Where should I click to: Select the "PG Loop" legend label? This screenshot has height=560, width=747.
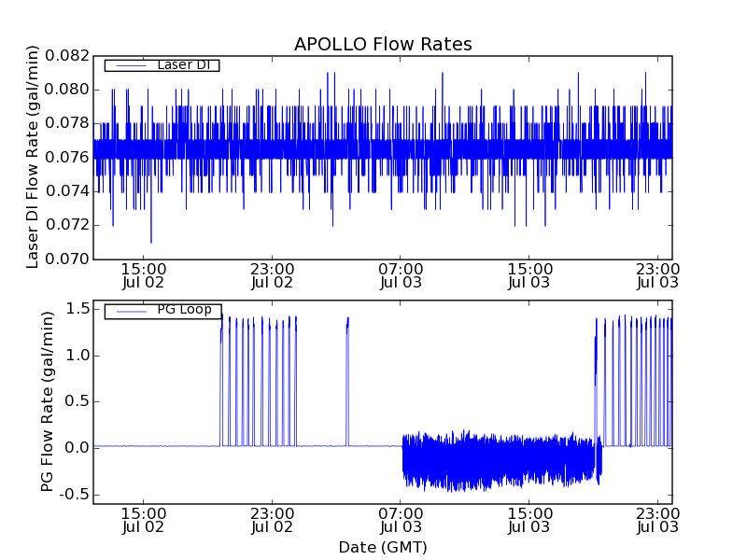click(x=184, y=310)
